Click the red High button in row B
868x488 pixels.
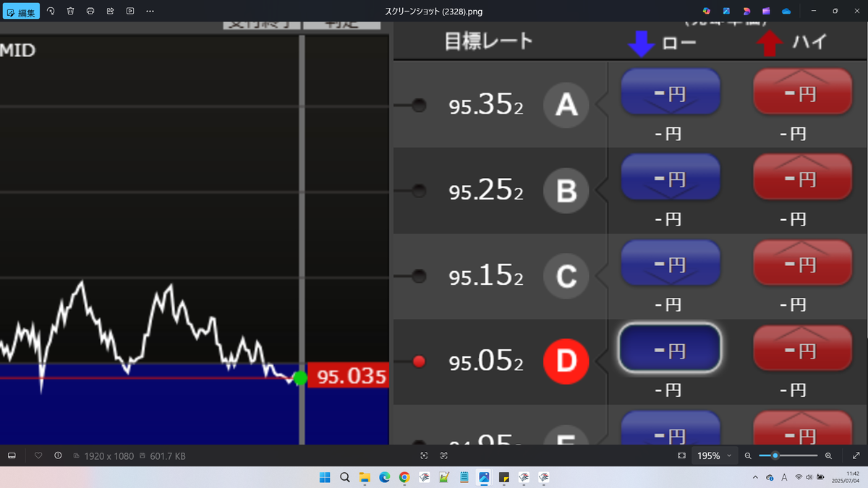(x=802, y=177)
